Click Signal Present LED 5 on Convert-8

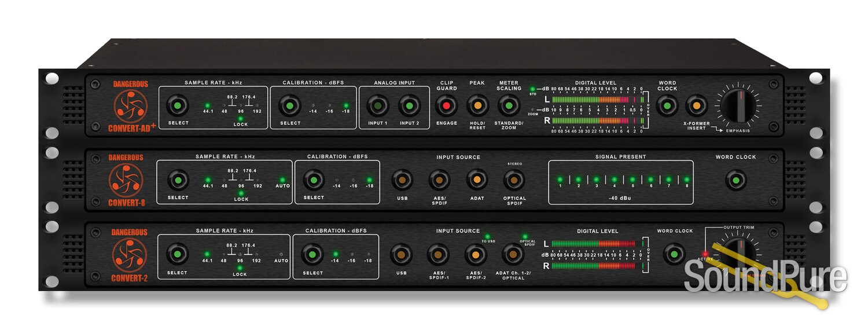click(632, 179)
